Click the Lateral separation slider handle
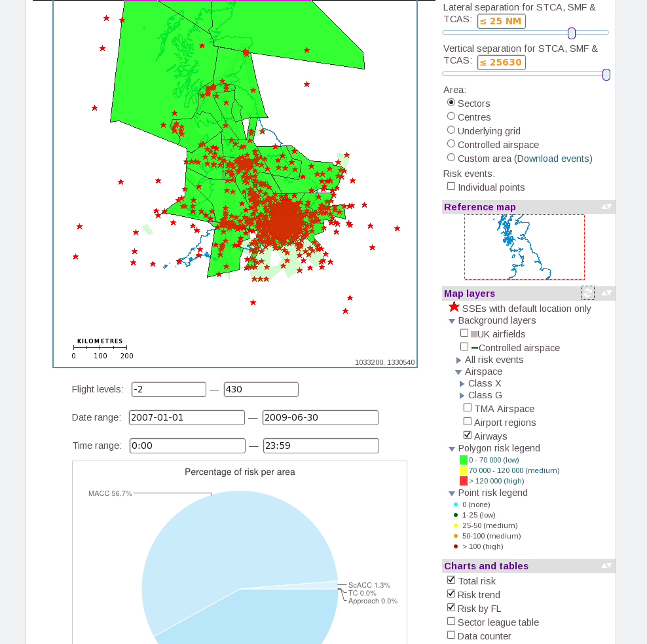647x644 pixels. (x=572, y=33)
